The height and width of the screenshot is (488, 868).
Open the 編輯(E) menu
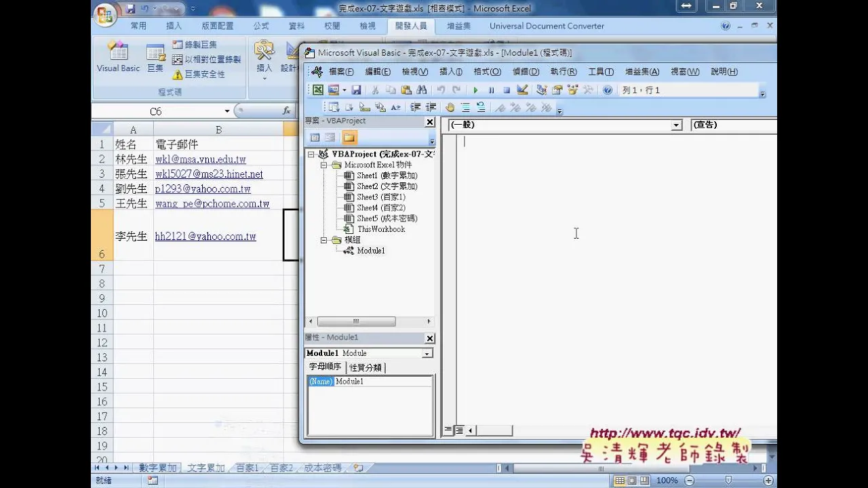pyautogui.click(x=378, y=72)
